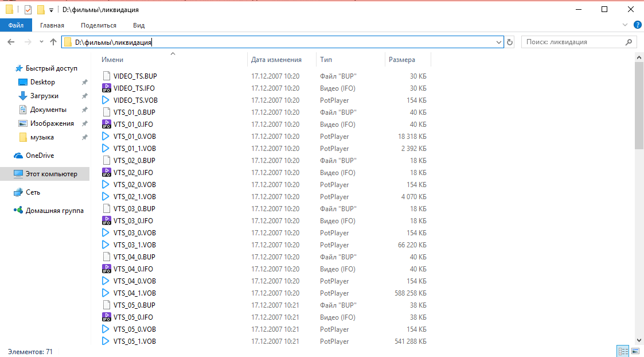Expand the ribbon with the chevron
The image size is (644, 357).
click(625, 25)
